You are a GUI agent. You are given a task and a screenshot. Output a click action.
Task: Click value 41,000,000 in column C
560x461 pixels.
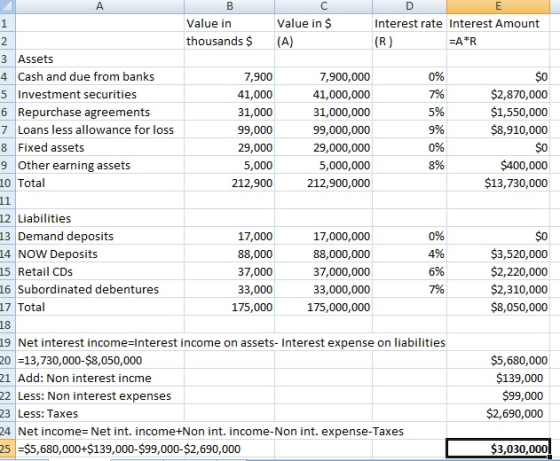click(324, 94)
